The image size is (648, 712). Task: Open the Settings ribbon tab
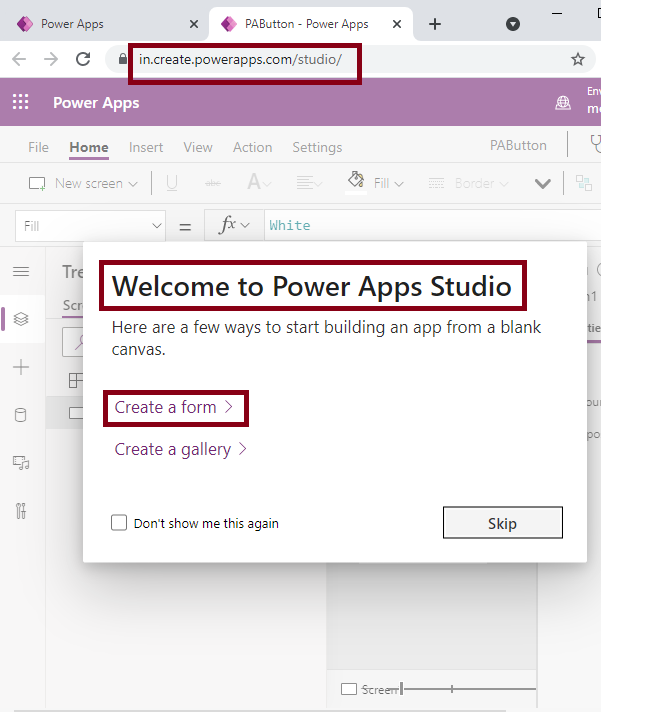[317, 147]
